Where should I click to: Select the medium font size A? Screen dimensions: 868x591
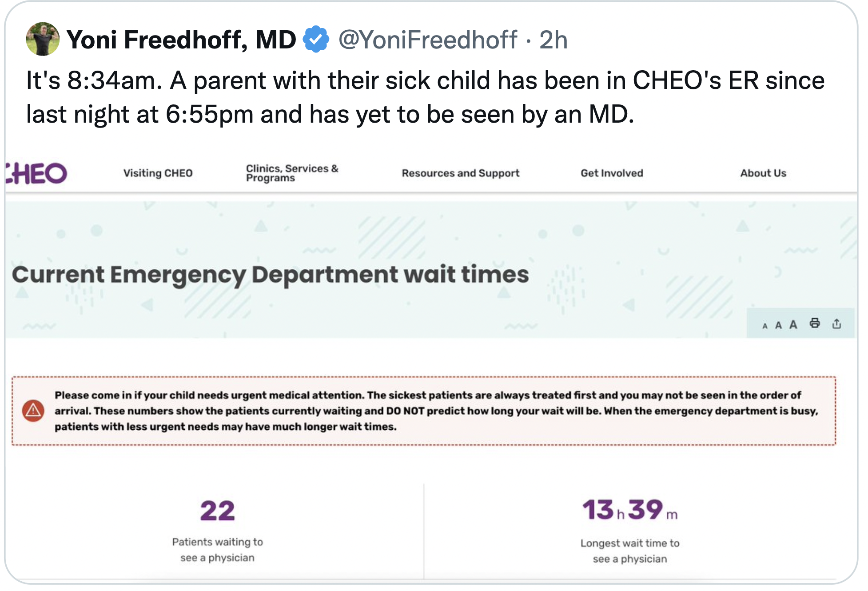pos(778,325)
